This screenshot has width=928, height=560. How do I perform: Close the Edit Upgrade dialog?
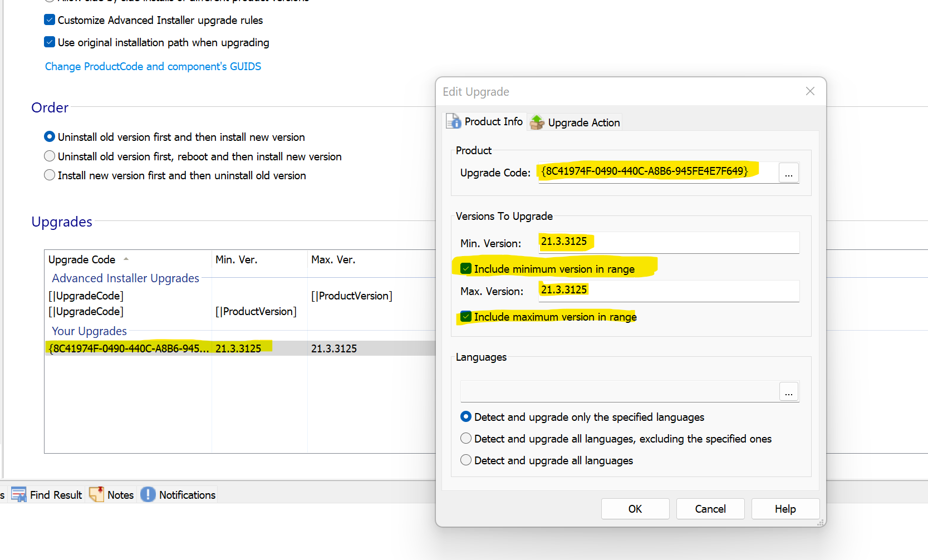(x=810, y=91)
